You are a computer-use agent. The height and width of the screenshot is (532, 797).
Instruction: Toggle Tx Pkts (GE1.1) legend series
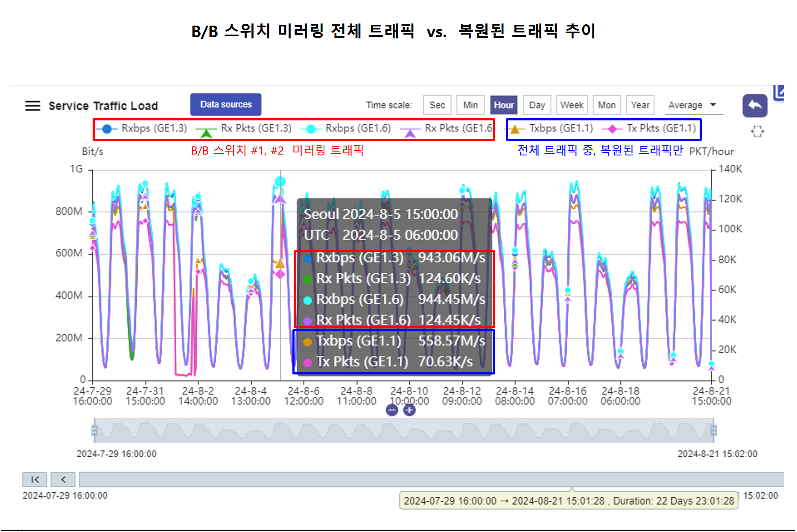[x=649, y=129]
